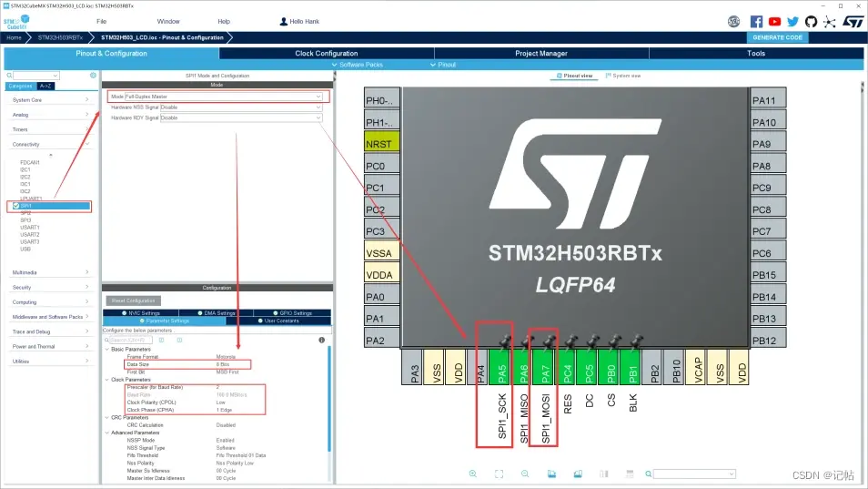Expand the Multimedia category

click(50, 272)
